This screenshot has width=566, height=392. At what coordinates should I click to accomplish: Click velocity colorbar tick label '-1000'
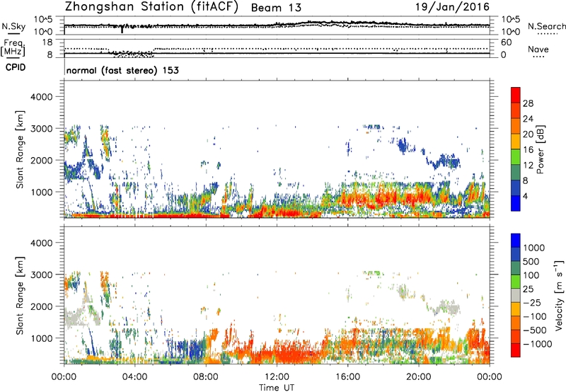click(538, 344)
